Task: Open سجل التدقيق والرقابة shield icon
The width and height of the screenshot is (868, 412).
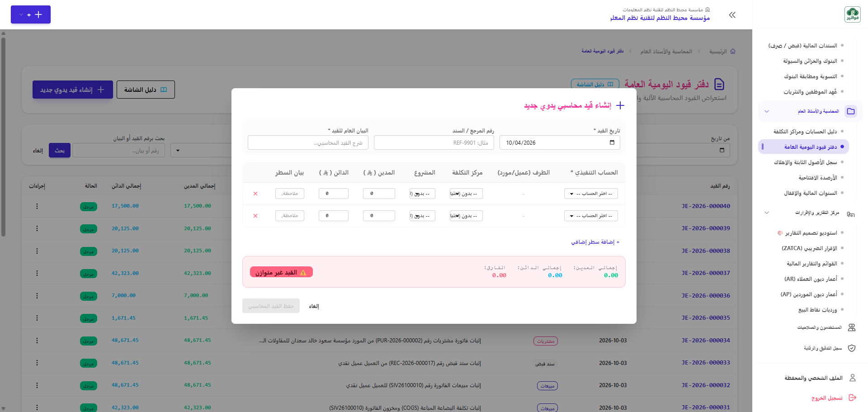Action: point(852,348)
